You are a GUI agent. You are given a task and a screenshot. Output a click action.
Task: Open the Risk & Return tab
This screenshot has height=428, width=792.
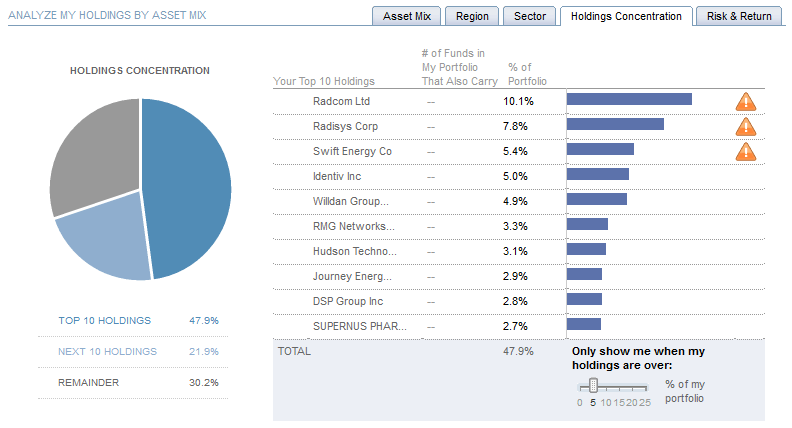tap(739, 16)
